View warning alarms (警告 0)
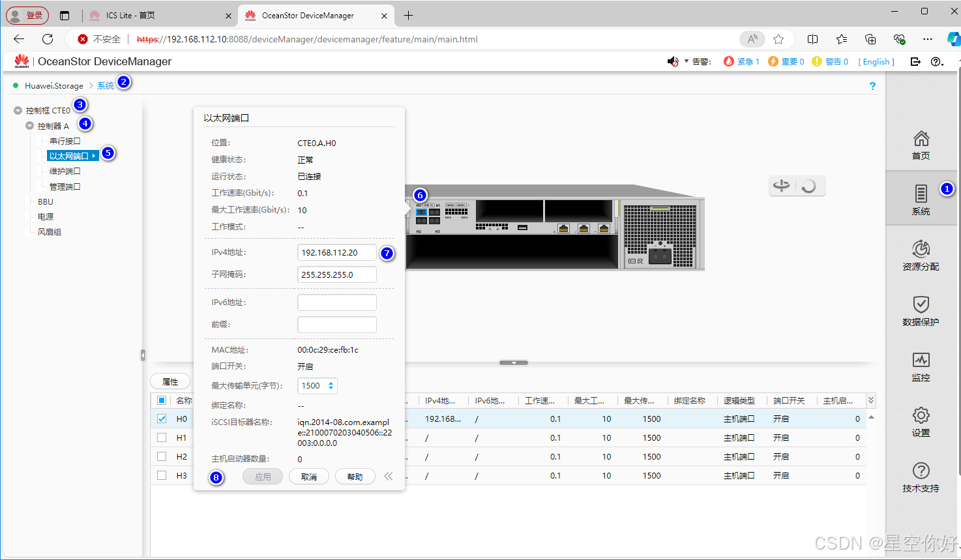 click(x=830, y=61)
